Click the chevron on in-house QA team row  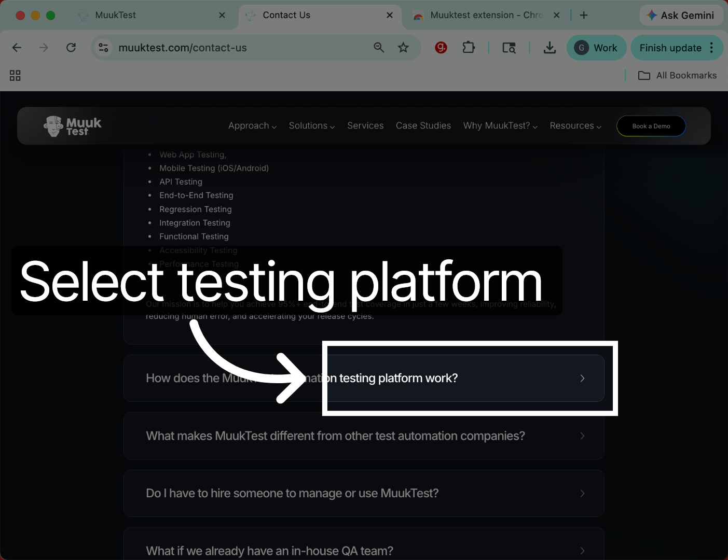pyautogui.click(x=582, y=551)
